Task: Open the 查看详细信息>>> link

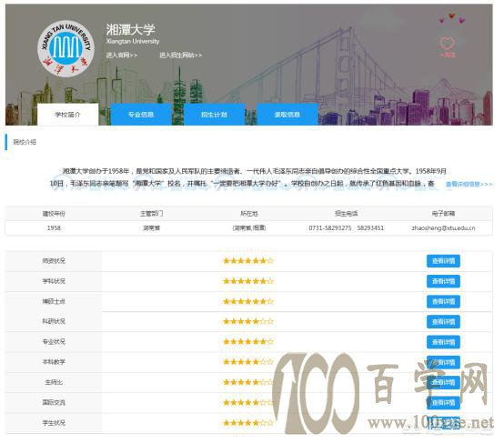Action: coord(469,184)
